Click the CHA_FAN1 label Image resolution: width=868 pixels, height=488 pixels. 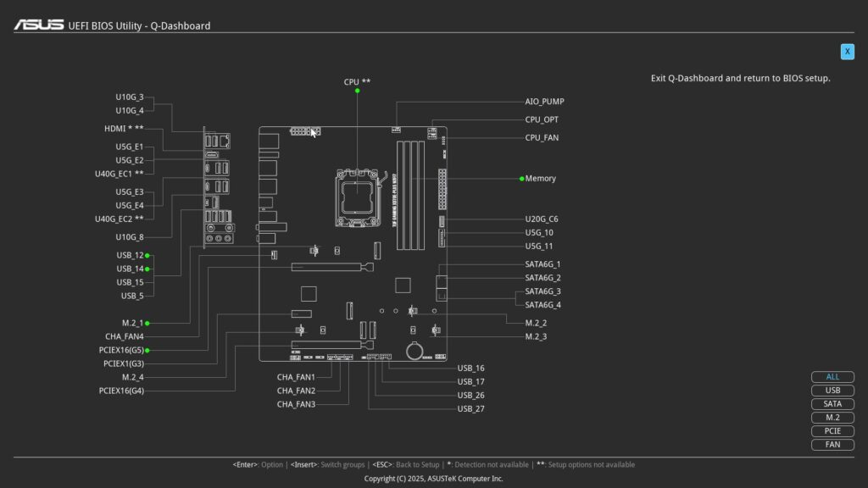(296, 377)
